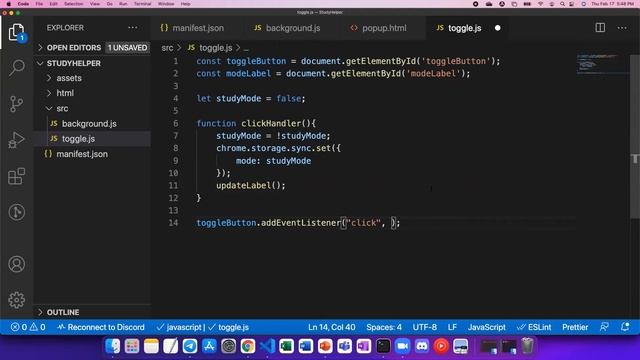Open Finder from the dock
Screen dimensions: 640x360
coord(113,346)
